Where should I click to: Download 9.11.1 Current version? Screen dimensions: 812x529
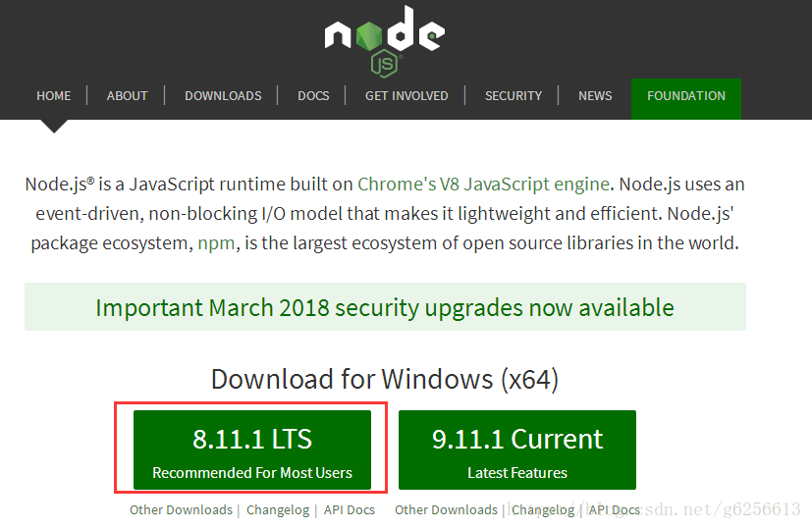point(517,450)
